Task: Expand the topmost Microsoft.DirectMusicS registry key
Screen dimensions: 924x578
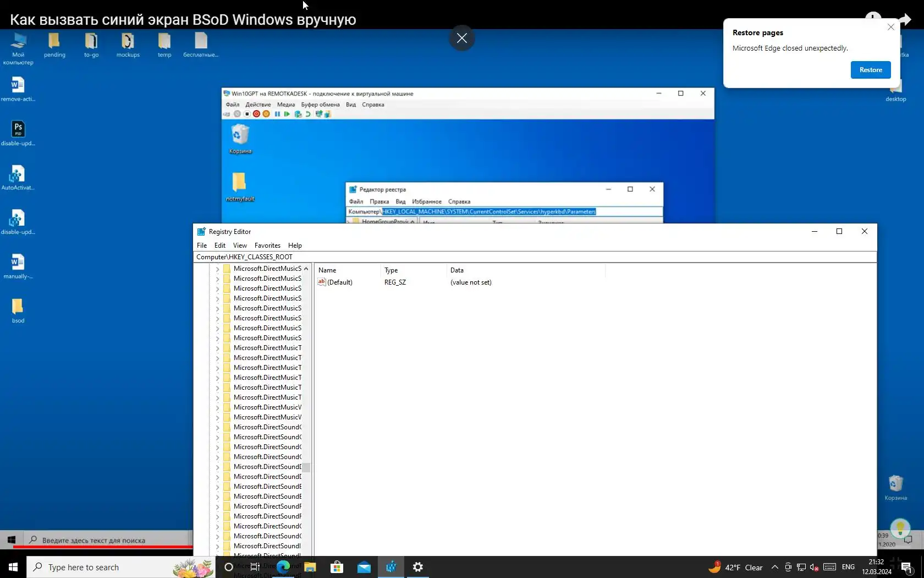Action: 217,269
